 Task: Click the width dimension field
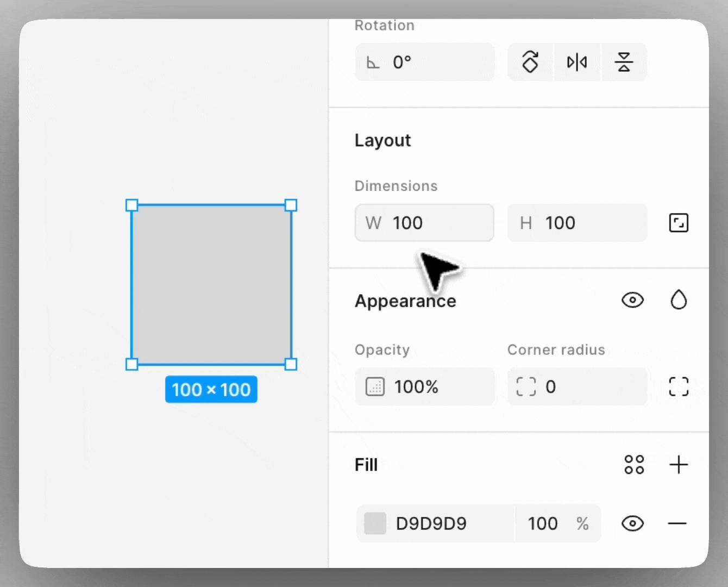click(x=429, y=223)
